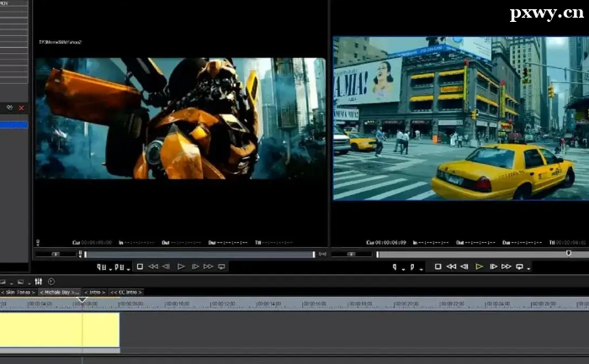This screenshot has height=364, width=589.
Task: Step forward one frame in Player
Action: pos(195,266)
